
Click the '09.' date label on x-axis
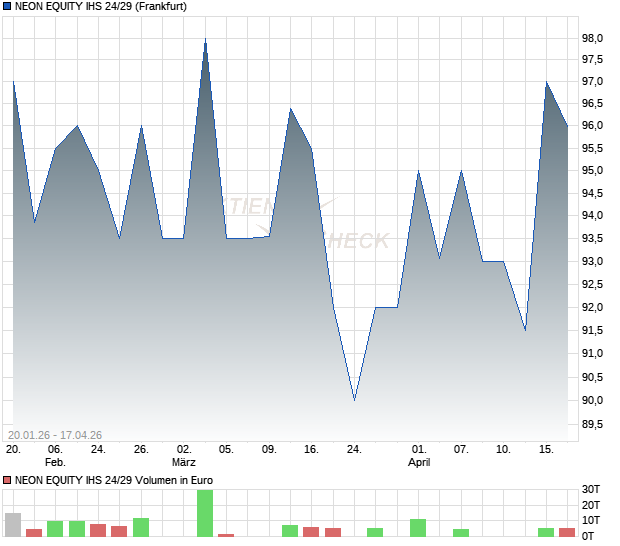[269, 450]
